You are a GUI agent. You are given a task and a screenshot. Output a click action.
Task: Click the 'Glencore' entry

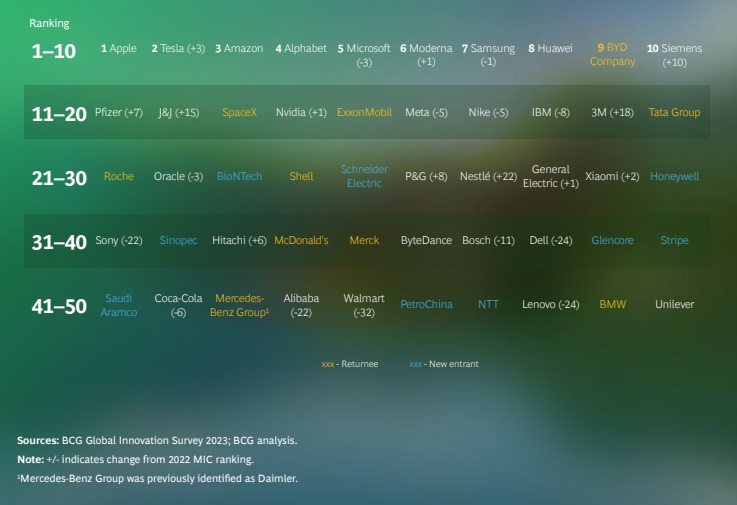612,240
